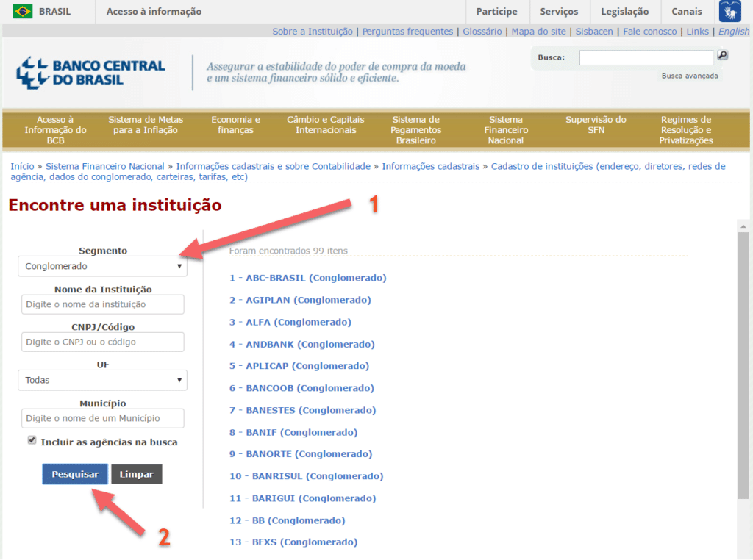The image size is (753, 560).
Task: Switch to English version link
Action: tap(733, 31)
